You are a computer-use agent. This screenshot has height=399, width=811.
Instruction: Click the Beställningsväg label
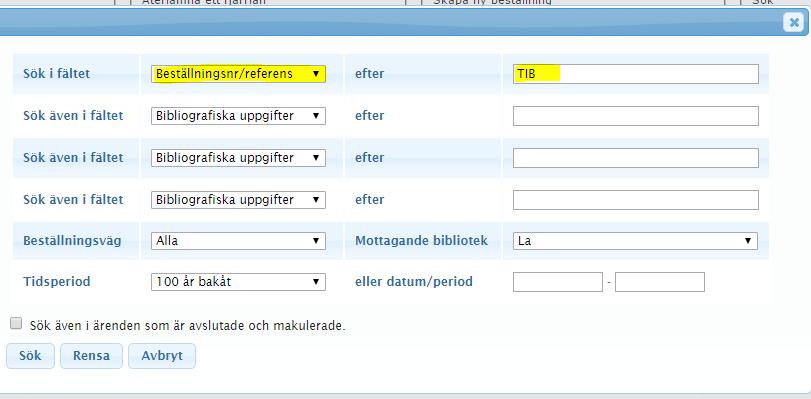[72, 241]
